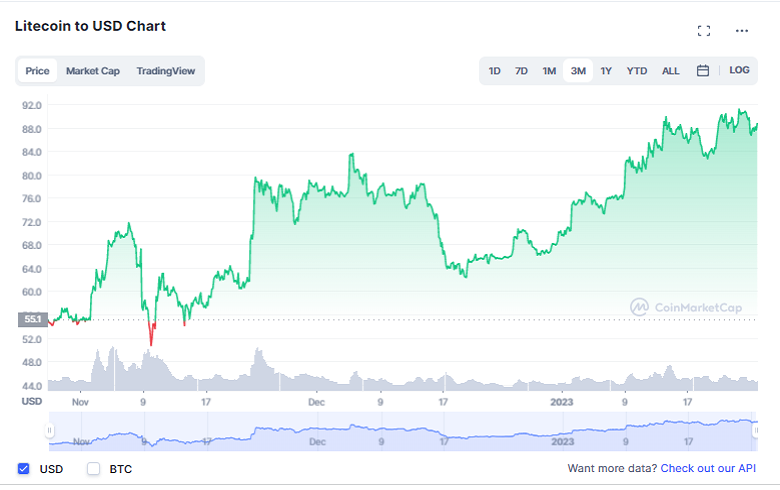Select the 1Y time range
The height and width of the screenshot is (490, 780).
coord(605,71)
